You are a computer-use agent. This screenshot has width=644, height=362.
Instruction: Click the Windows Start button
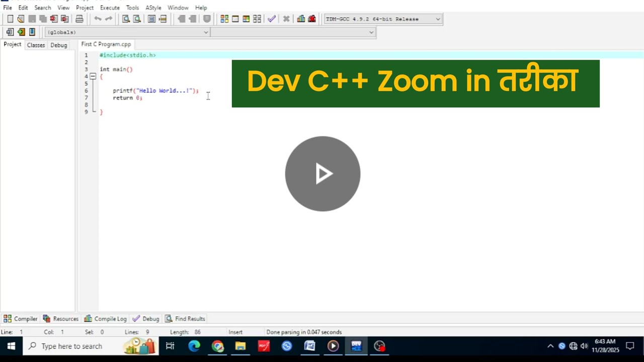pos(11,346)
